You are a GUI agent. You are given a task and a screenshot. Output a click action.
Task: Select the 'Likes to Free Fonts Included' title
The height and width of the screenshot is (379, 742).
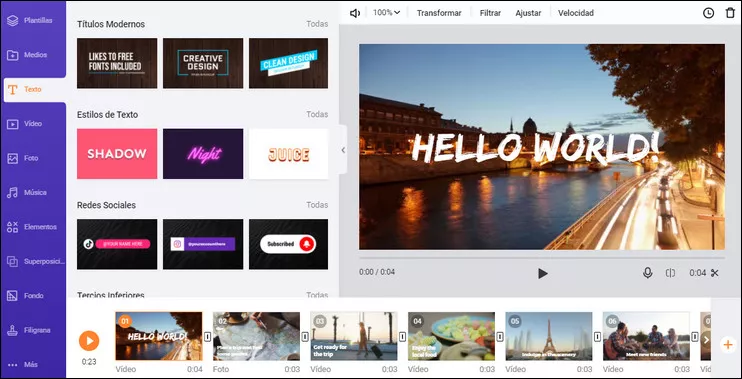[x=117, y=63]
